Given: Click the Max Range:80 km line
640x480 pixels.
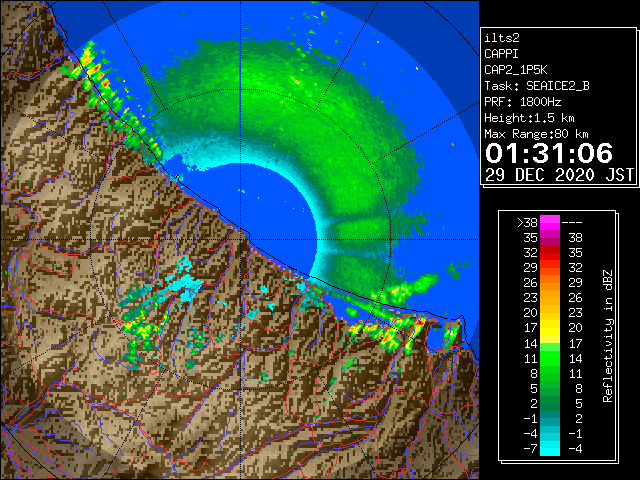Looking at the screenshot, I should pos(536,134).
